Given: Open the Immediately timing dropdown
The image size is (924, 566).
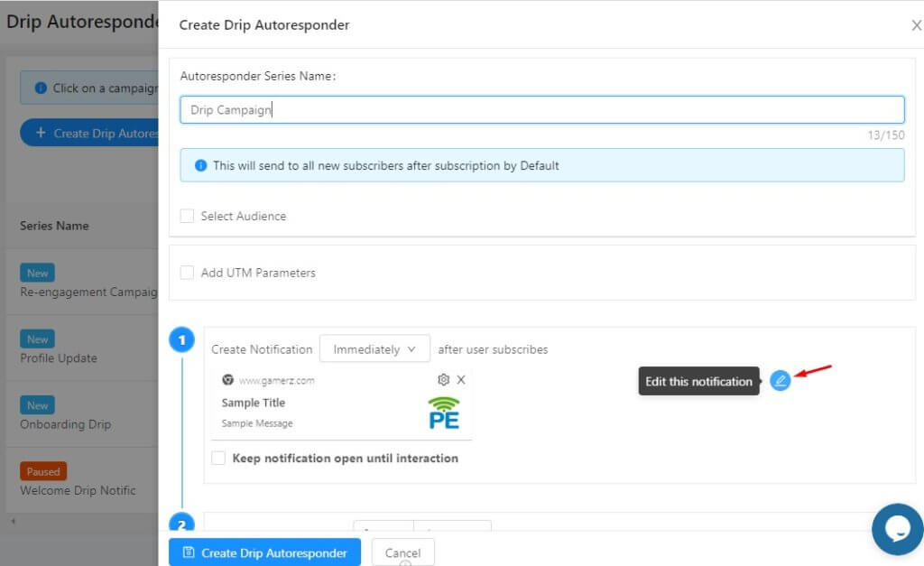Looking at the screenshot, I should click(x=374, y=349).
